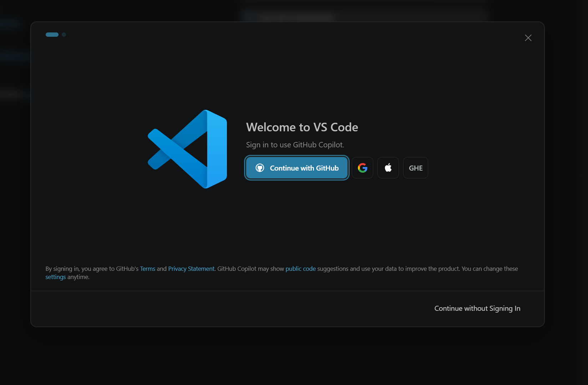Sign in with the Google icon
588x385 pixels.
(363, 168)
